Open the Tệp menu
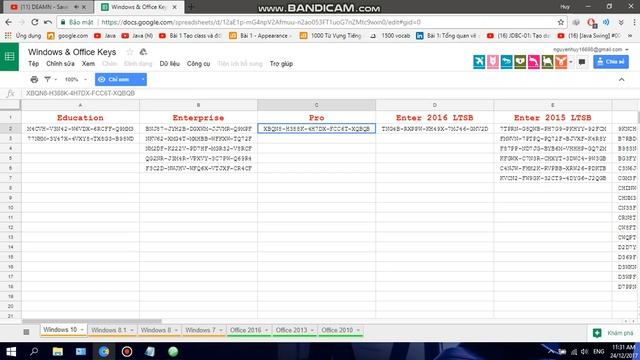Screen dimensions: 640x360 (x=33, y=64)
